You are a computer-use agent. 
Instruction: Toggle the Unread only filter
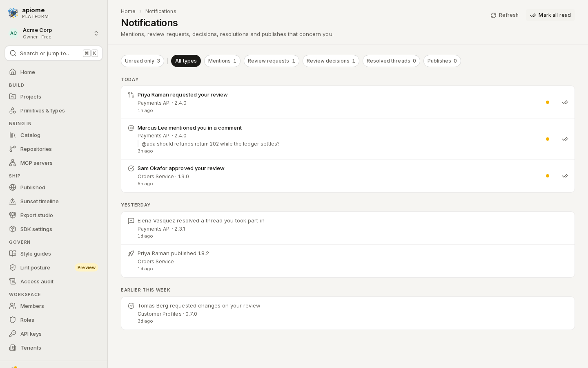[x=143, y=61]
